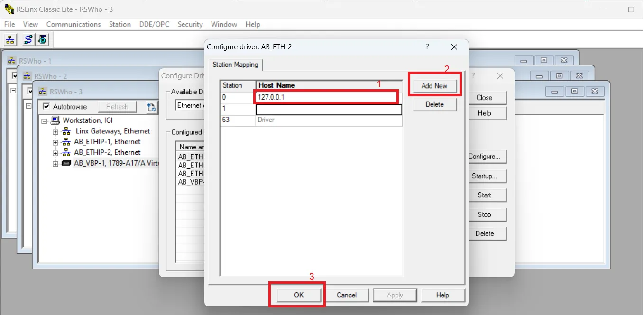The width and height of the screenshot is (644, 315).
Task: Click the Start button in Configure Drivers
Action: 484,195
